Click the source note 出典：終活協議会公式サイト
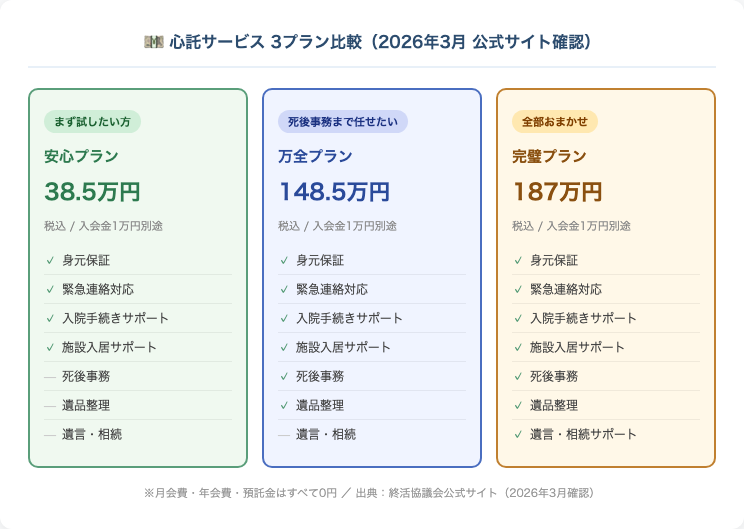Screen dimensions: 744x529 coord(427,493)
